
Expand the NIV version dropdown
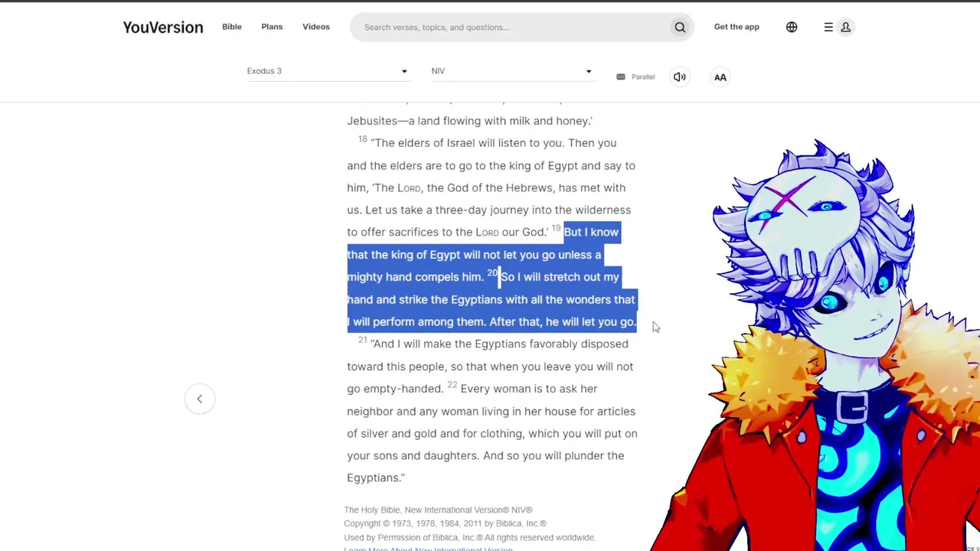tap(512, 71)
